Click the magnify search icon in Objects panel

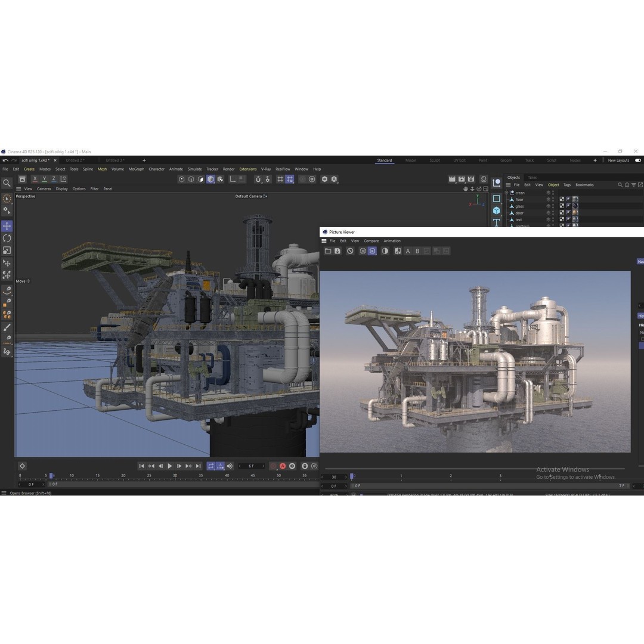tap(621, 185)
